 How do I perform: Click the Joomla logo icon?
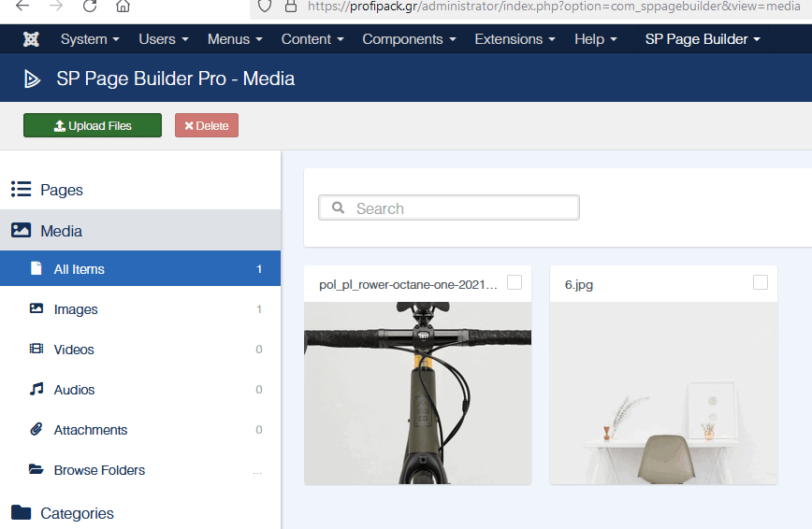click(31, 39)
